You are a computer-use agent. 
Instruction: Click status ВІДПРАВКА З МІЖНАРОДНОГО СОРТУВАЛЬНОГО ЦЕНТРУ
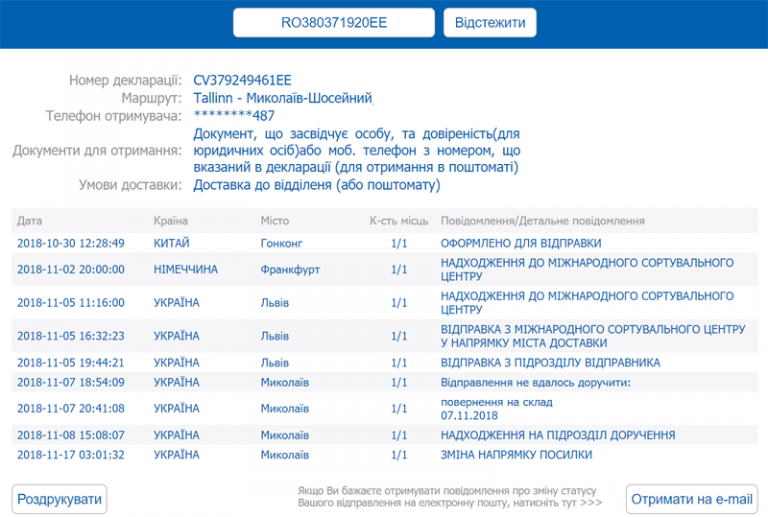click(593, 336)
